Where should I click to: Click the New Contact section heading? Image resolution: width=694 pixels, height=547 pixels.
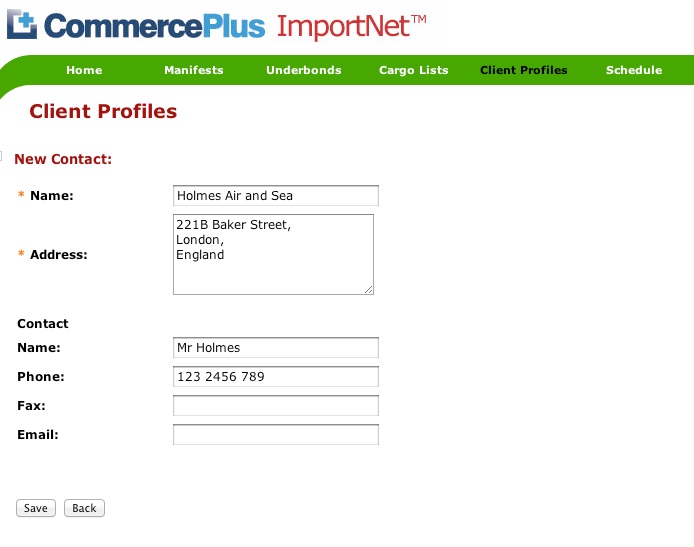tap(63, 159)
